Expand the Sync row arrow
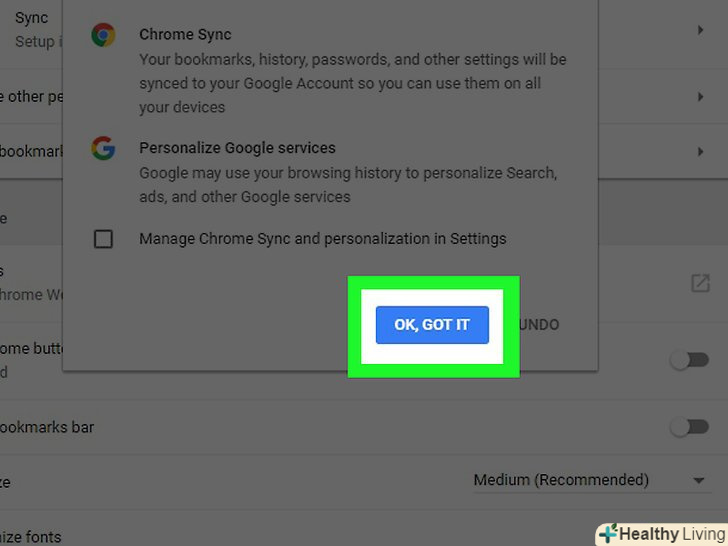The image size is (728, 546). [x=700, y=31]
